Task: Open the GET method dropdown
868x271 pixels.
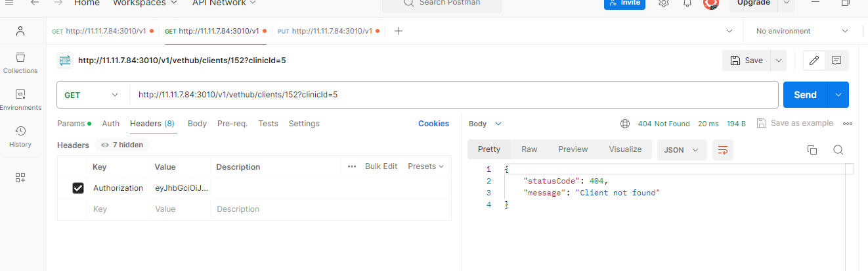Action: click(x=92, y=95)
